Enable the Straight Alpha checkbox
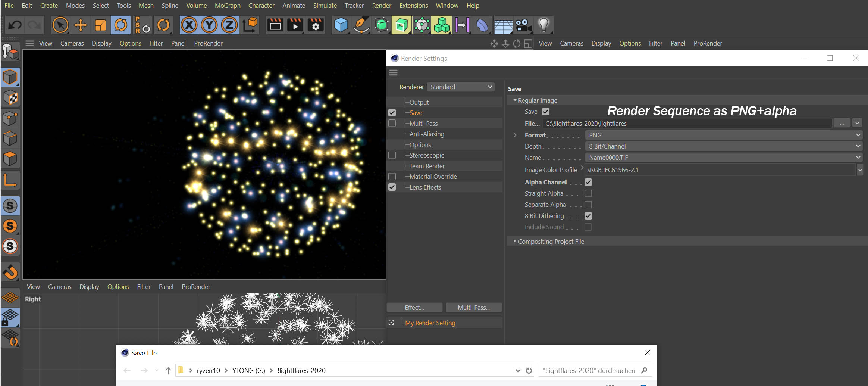The image size is (868, 386). click(588, 193)
